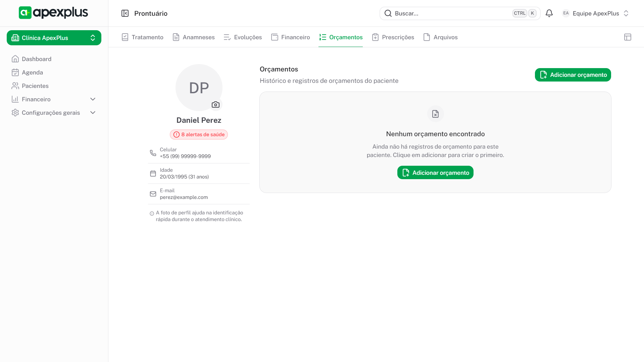Focus the Buscar search field
This screenshot has height=362, width=644.
[x=450, y=13]
